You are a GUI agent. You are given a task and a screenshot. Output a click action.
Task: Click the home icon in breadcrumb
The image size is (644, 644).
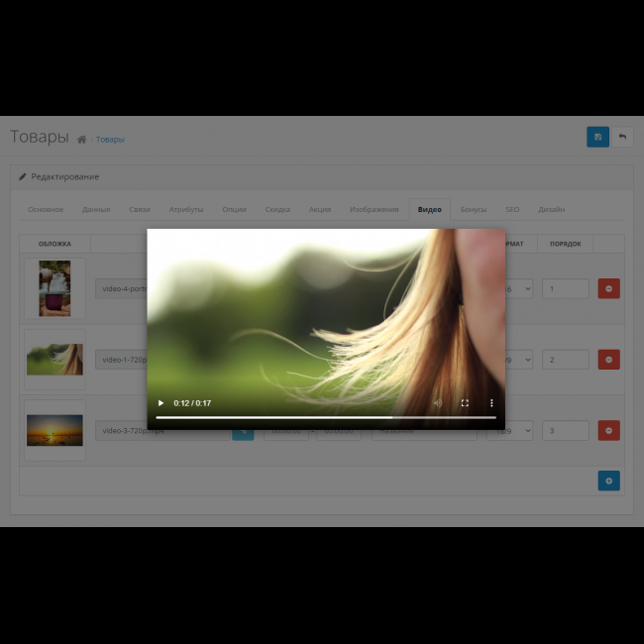click(82, 140)
